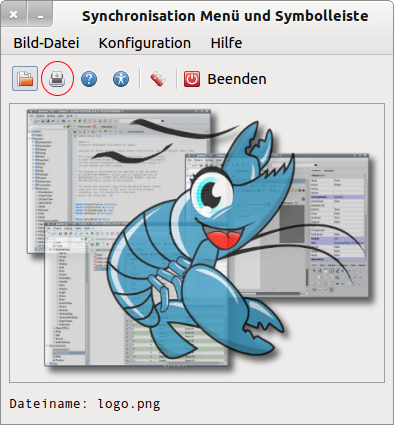The height and width of the screenshot is (425, 394).
Task: Minimize the window using the dash button
Action: click(x=40, y=14)
